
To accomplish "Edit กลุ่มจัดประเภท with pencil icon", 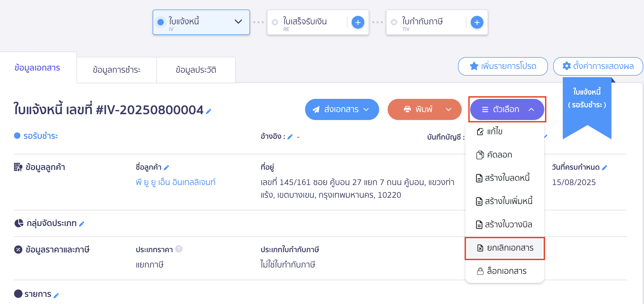I will pos(82,224).
